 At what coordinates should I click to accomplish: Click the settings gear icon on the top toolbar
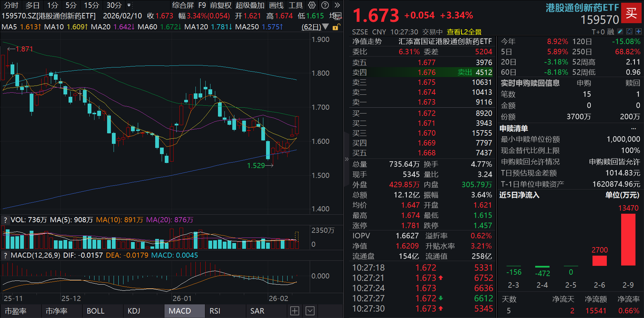coord(312,5)
